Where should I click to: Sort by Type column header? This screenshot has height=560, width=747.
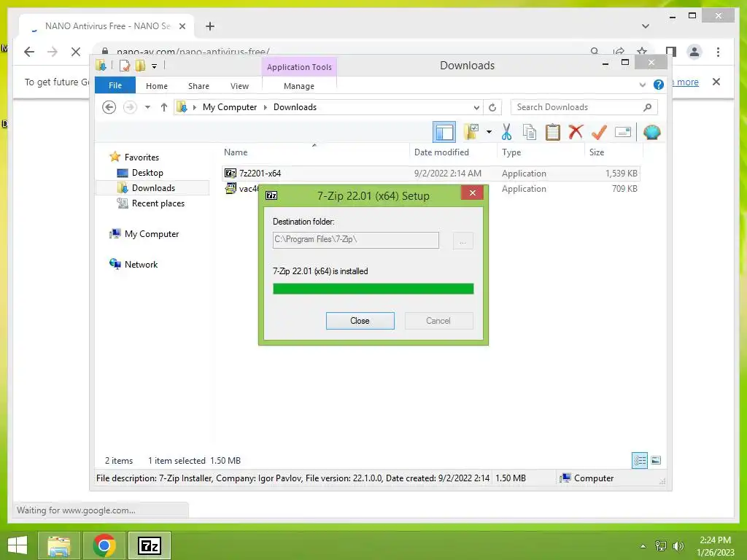(511, 152)
